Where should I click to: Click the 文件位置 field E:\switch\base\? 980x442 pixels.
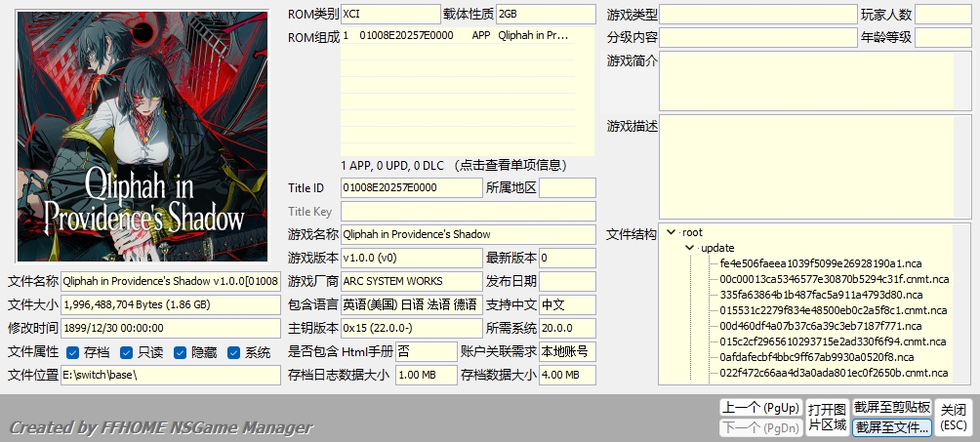[x=171, y=375]
